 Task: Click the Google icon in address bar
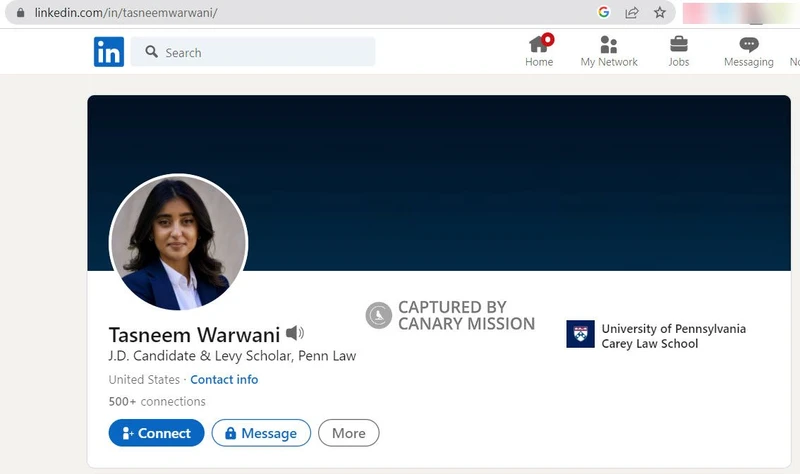pos(604,12)
